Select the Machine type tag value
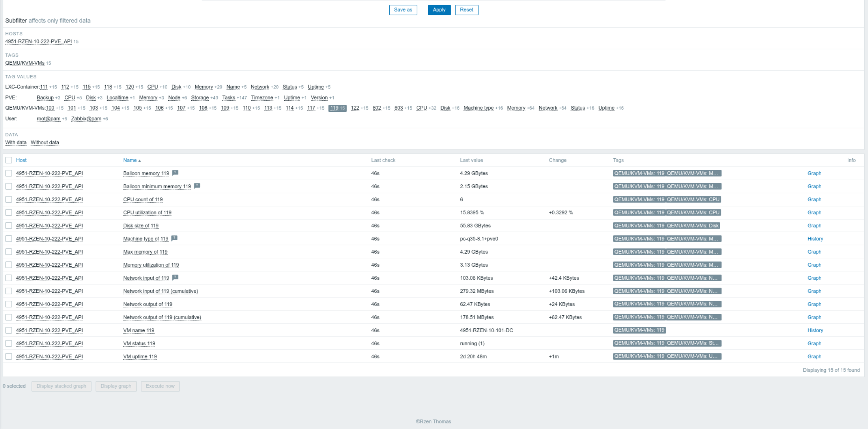The image size is (868, 429). (x=478, y=108)
